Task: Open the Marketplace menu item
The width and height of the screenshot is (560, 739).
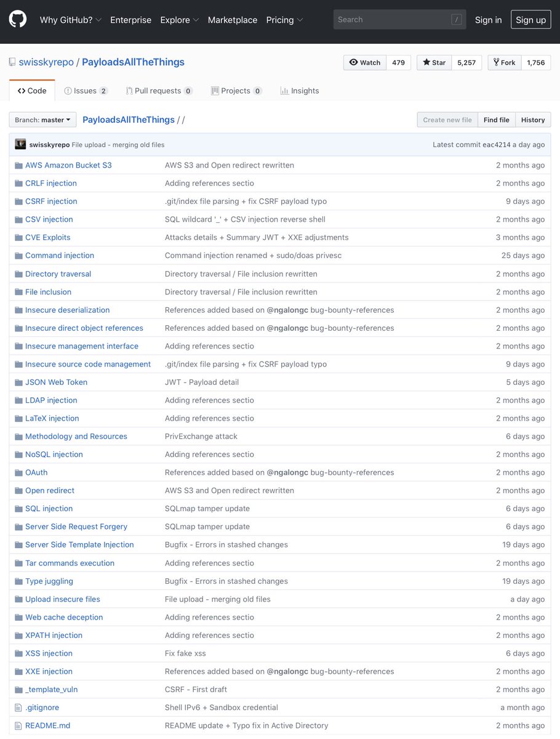Action: coord(233,20)
